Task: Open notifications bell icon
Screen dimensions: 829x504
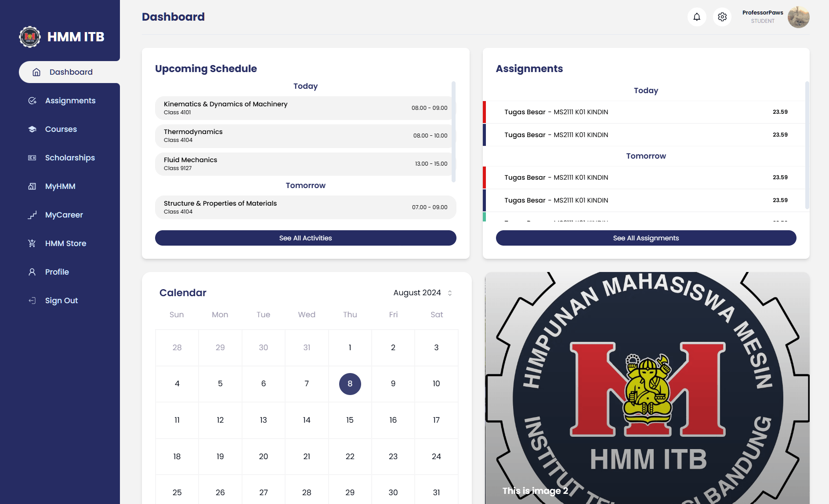Action: point(697,17)
